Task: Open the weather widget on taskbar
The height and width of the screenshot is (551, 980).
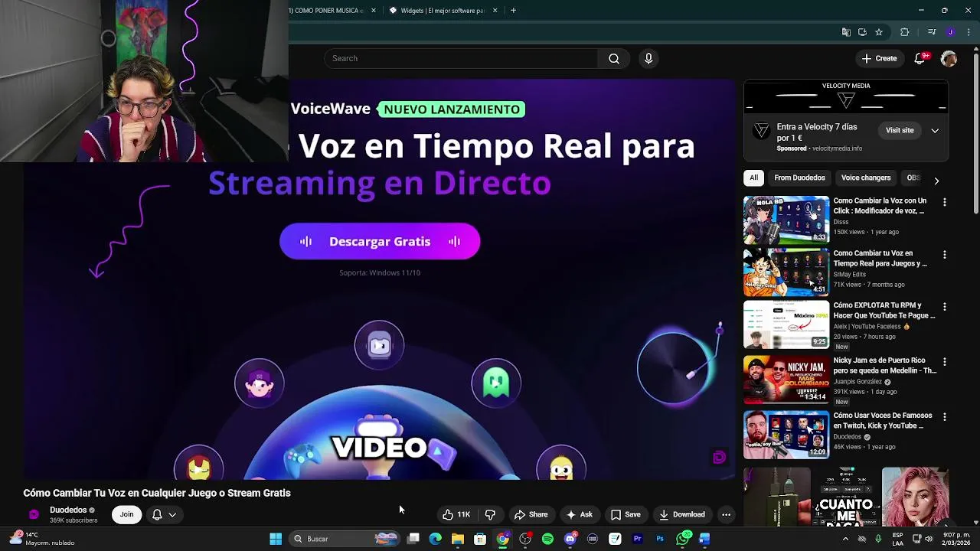Action: click(x=42, y=539)
